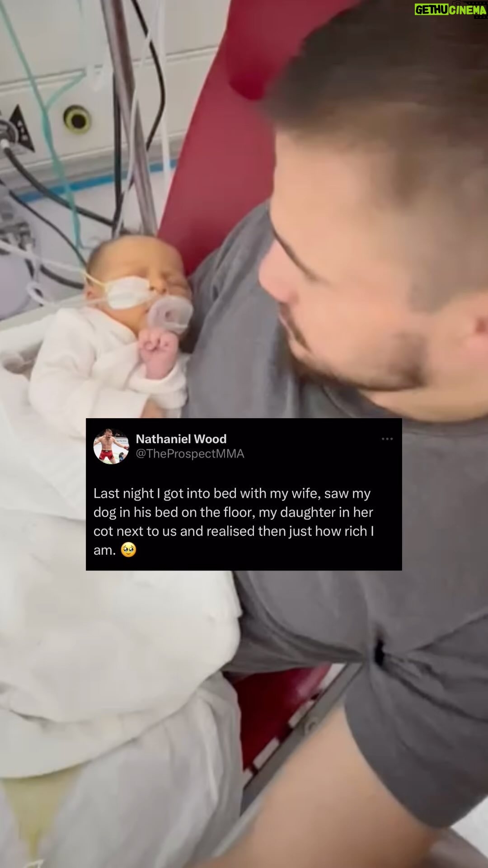Click the Nathaniel Wood profile avatar
The width and height of the screenshot is (488, 868).
(x=111, y=446)
